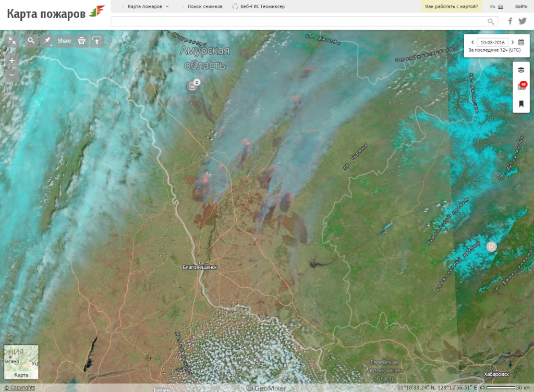Image resolution: width=534 pixels, height=392 pixels.
Task: Click the GeoMixer logo at bottom
Action: coord(266,388)
